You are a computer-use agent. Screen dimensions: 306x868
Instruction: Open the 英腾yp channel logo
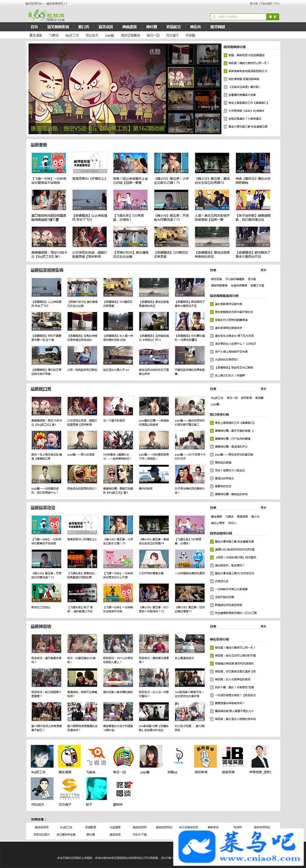pos(178,756)
